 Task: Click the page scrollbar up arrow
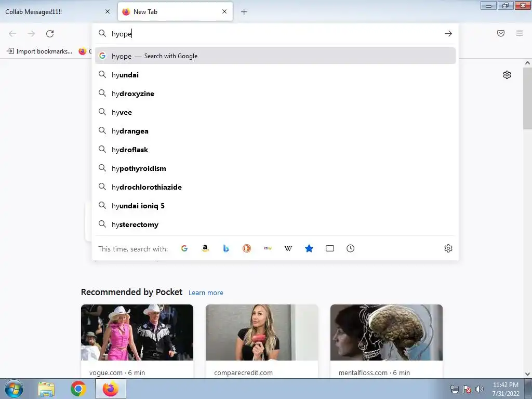click(527, 63)
